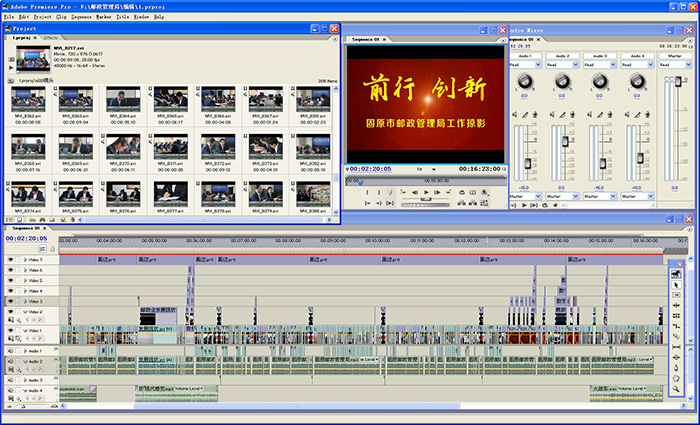Screen dimensions: 700x425
Task: Switch to the Effects tab
Action: 50,36
